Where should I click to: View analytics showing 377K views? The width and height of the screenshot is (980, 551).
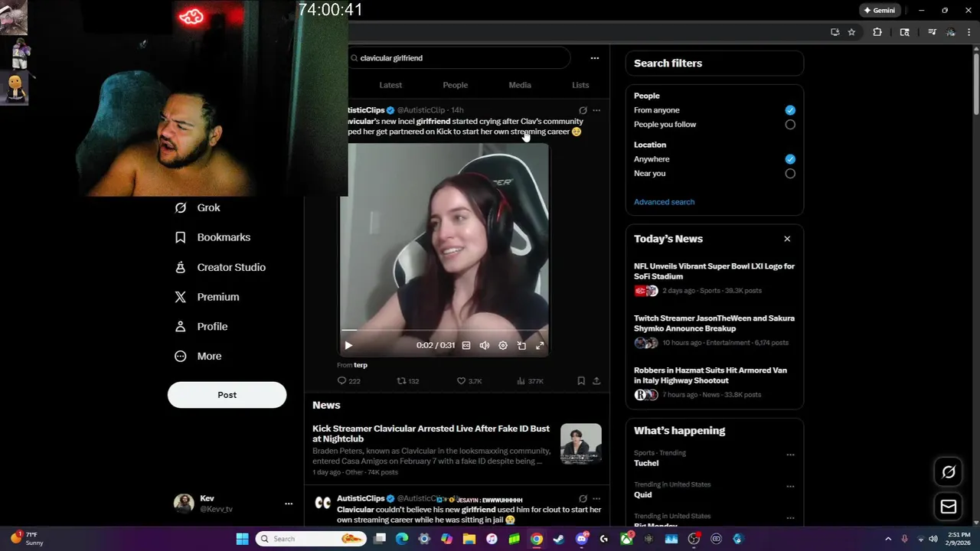coord(530,380)
